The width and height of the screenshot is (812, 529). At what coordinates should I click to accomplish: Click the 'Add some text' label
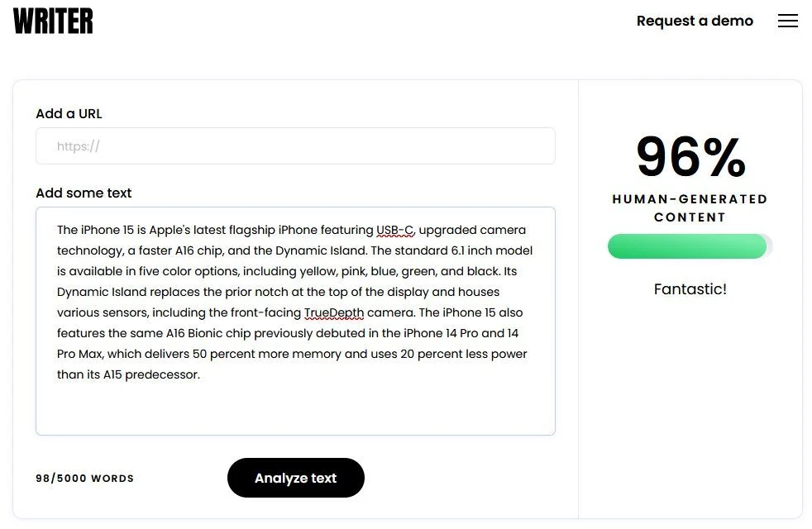click(x=84, y=193)
